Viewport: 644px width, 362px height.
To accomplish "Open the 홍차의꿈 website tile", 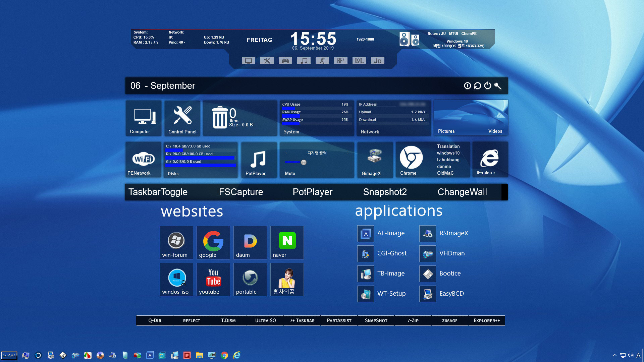I will 287,280.
